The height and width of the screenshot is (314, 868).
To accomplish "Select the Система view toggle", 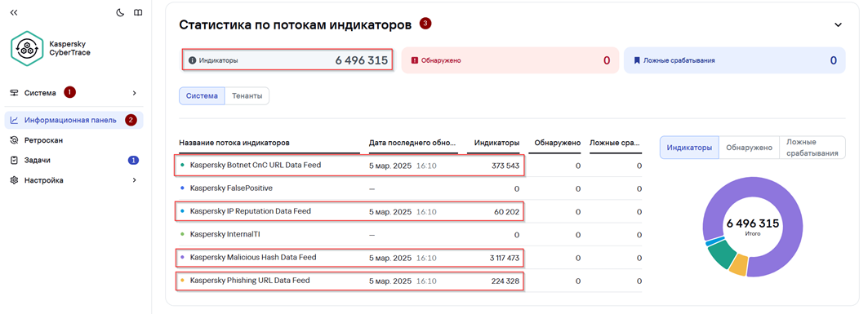I will pyautogui.click(x=202, y=95).
